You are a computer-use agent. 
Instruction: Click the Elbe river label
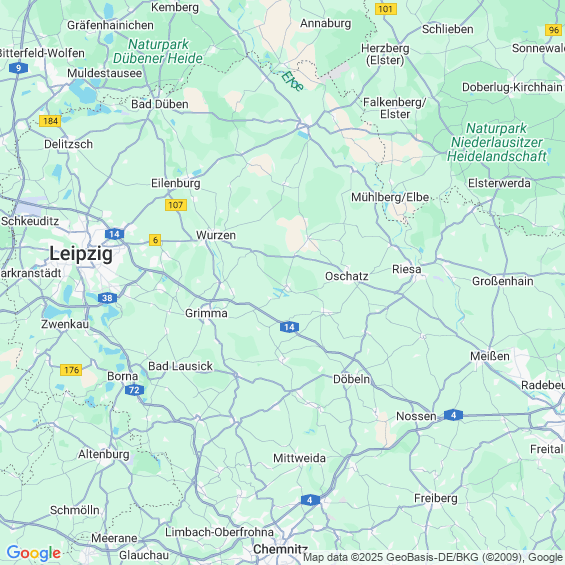coord(292,81)
